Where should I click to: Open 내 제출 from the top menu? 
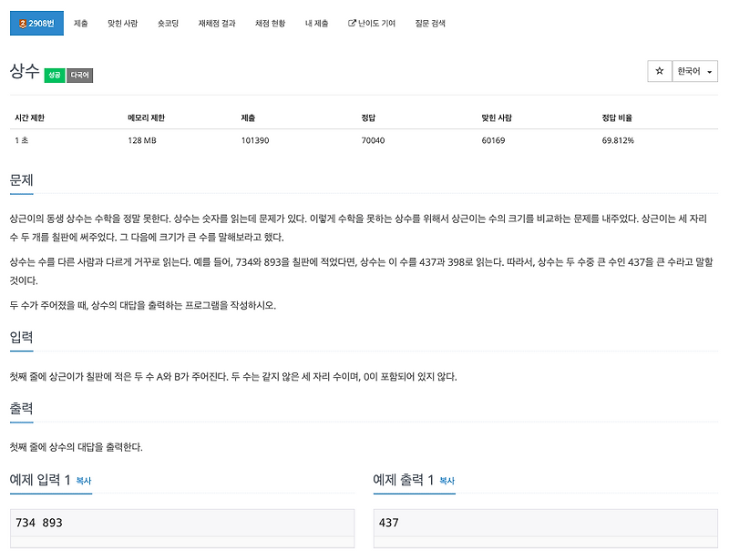[318, 25]
